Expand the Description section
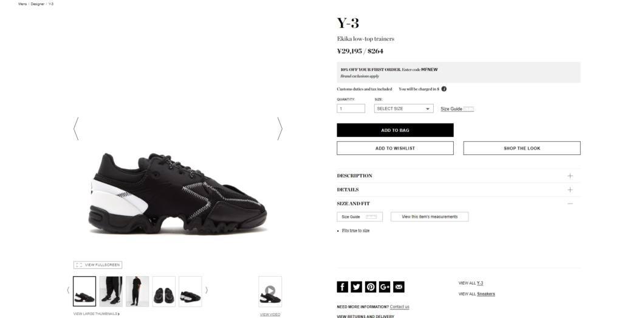Image resolution: width=644 pixels, height=318 pixels. [x=458, y=176]
